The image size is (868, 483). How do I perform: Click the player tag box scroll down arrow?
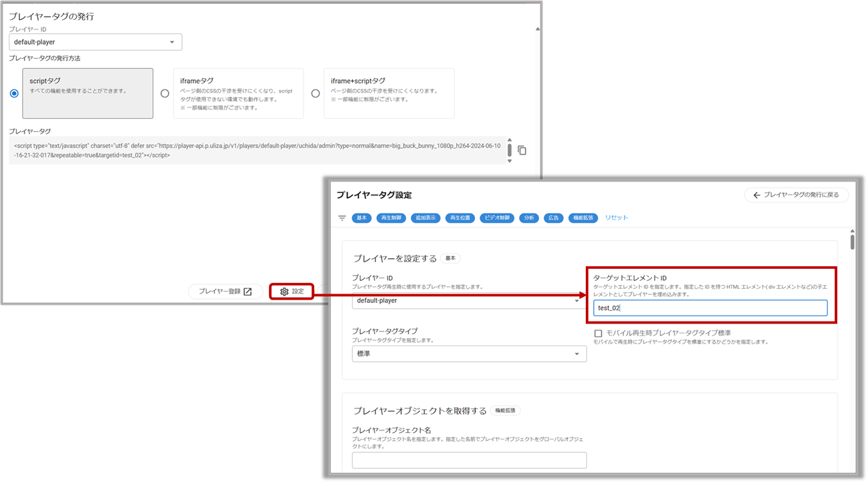tap(510, 161)
